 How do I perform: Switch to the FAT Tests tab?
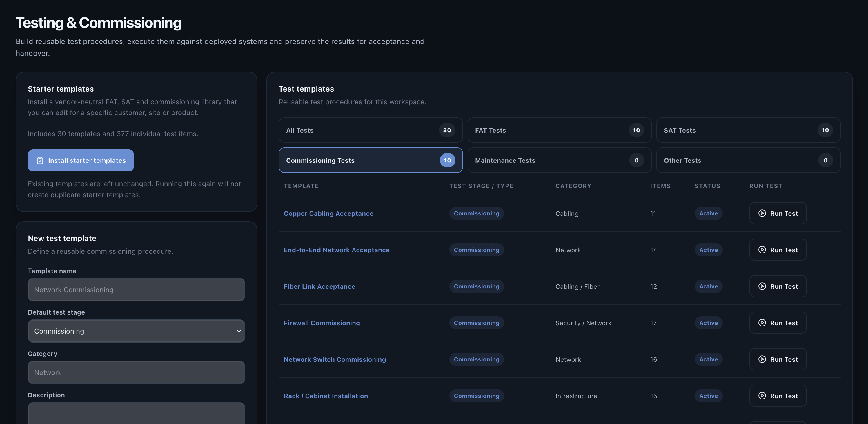coord(559,130)
